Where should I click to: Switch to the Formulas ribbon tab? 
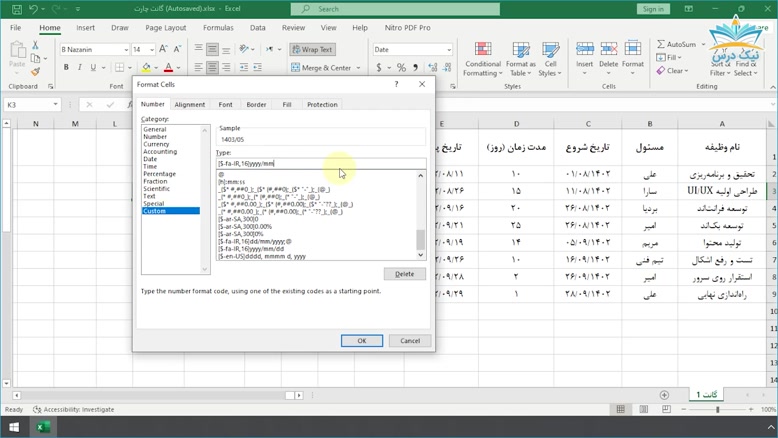[218, 28]
